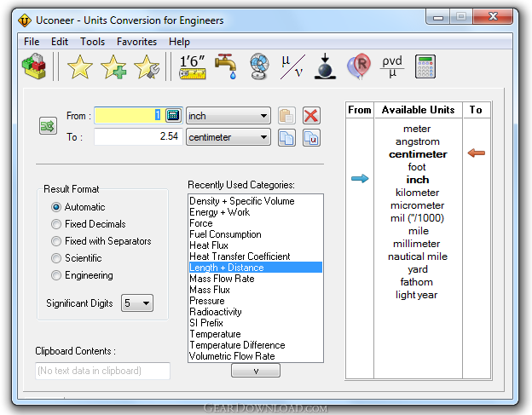Click the Uconeer title bar app icon
The image size is (532, 415).
[x=25, y=20]
